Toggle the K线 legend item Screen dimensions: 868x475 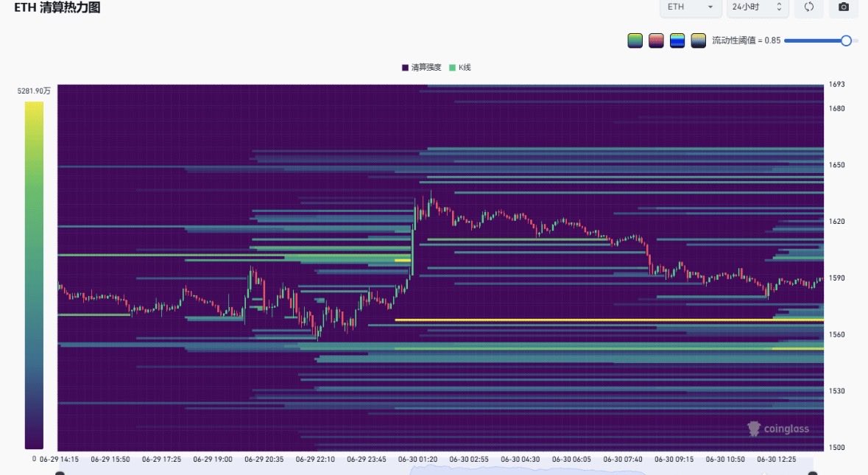click(459, 68)
